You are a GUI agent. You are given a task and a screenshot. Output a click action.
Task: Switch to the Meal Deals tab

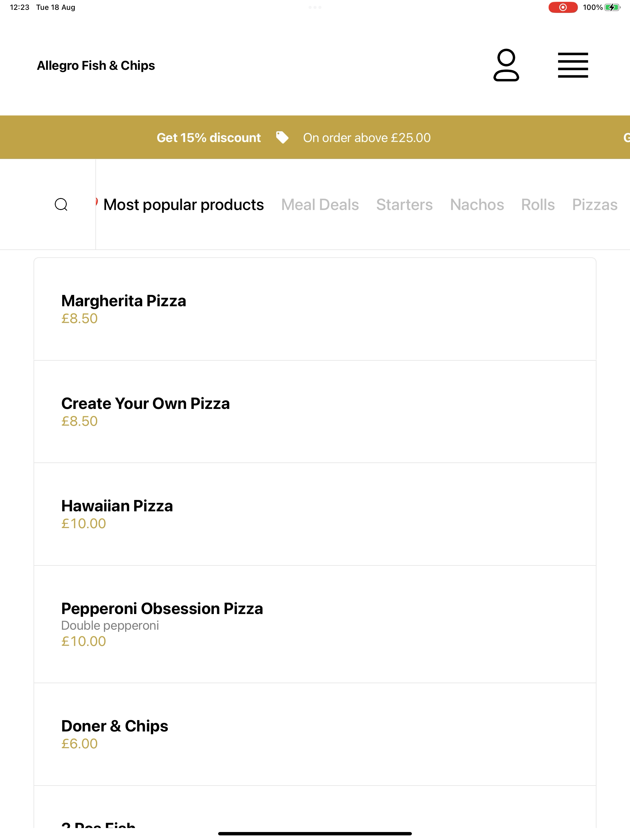click(320, 205)
